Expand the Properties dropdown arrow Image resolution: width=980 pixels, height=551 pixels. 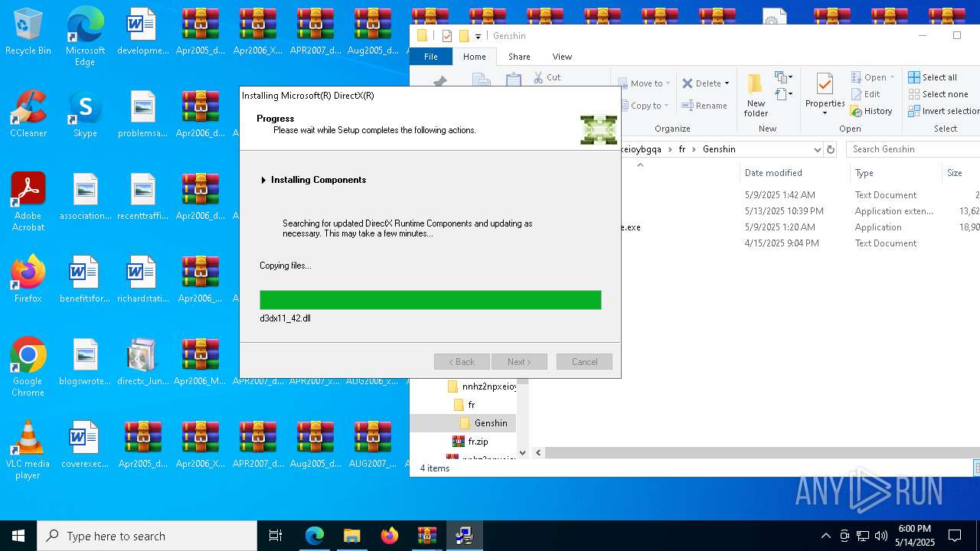pos(825,113)
